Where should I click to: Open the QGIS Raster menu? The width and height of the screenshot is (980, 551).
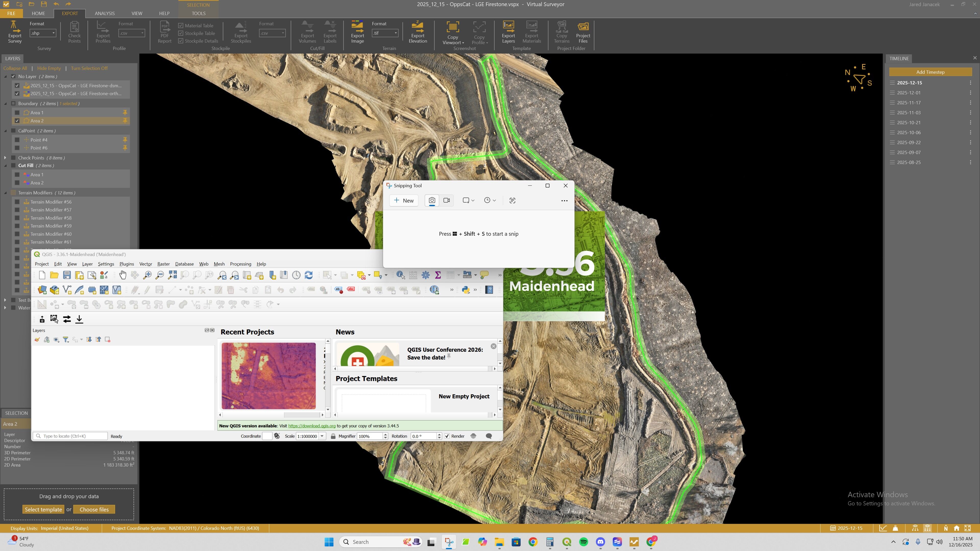164,264
